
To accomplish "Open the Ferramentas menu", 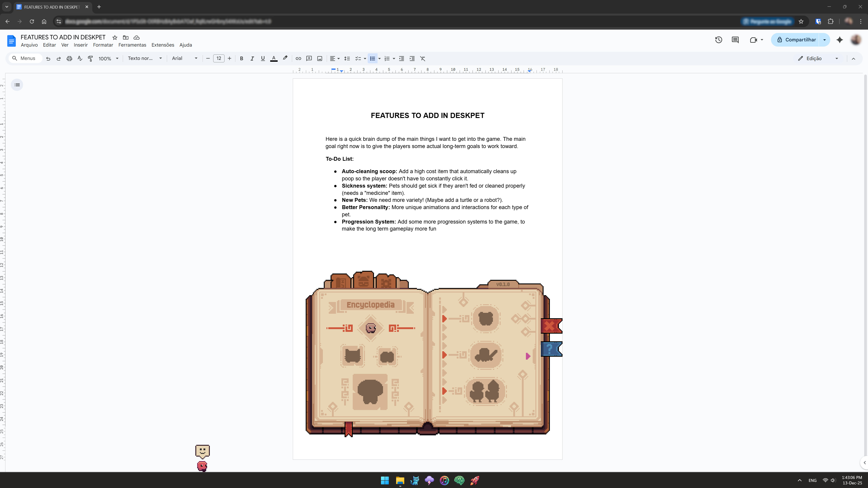I will point(132,45).
